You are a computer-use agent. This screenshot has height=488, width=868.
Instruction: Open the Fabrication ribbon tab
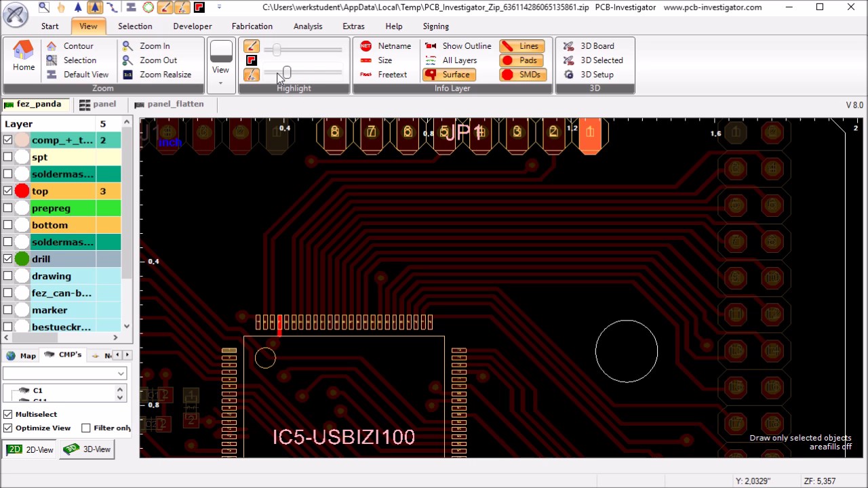point(252,26)
